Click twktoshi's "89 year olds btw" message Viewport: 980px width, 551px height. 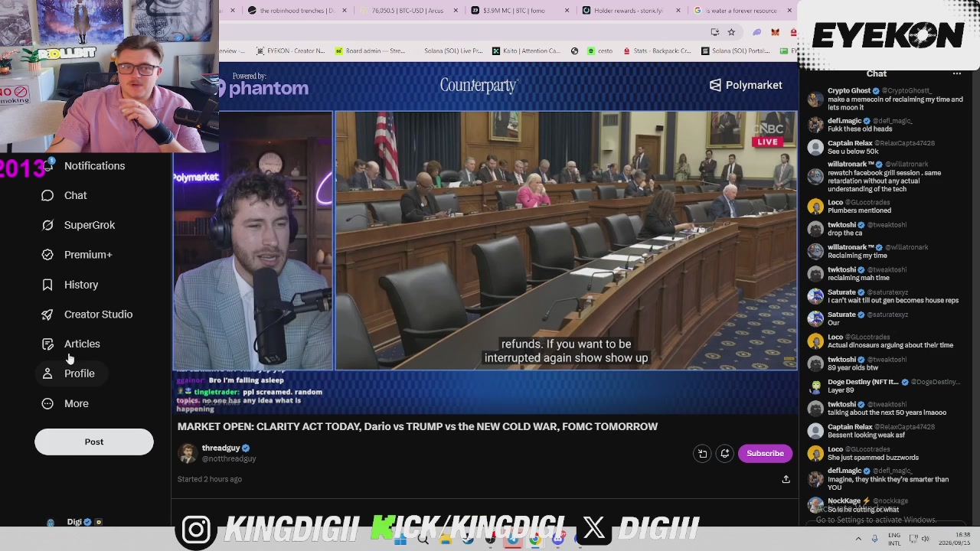853,368
